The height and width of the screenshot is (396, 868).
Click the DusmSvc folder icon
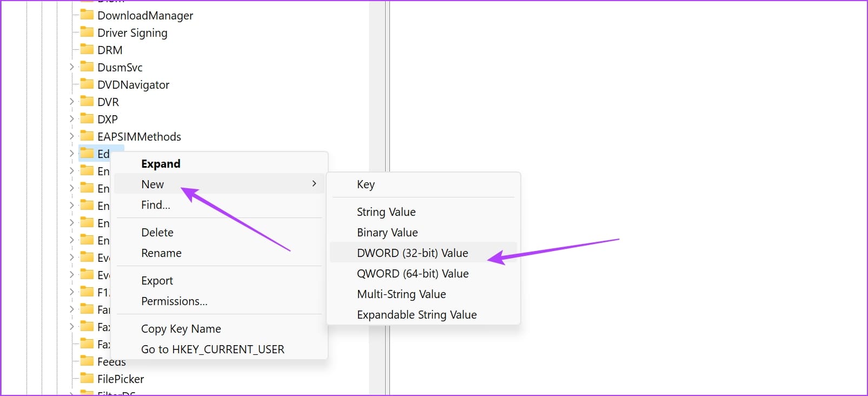87,67
